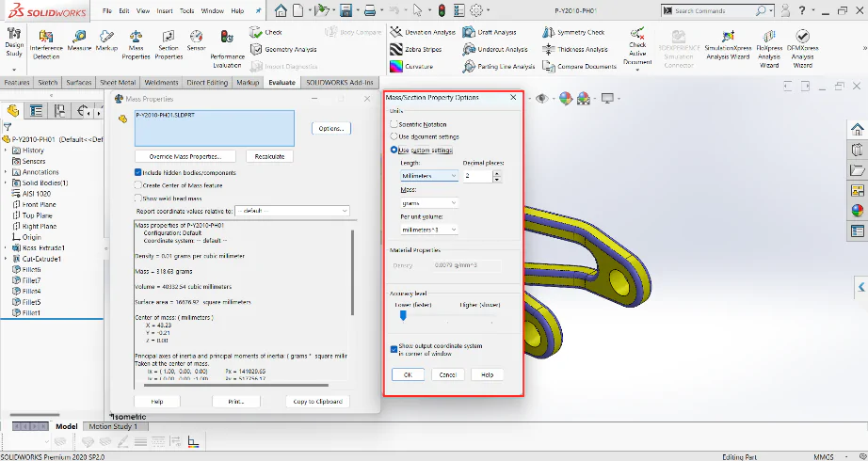Click the Accuracy level slider handle
This screenshot has height=461, width=868.
pyautogui.click(x=403, y=315)
